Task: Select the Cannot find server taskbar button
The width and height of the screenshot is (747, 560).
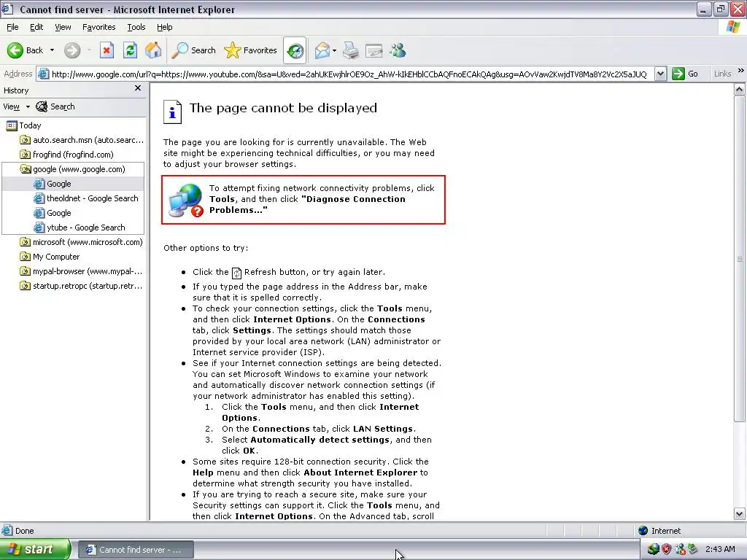Action: point(135,550)
